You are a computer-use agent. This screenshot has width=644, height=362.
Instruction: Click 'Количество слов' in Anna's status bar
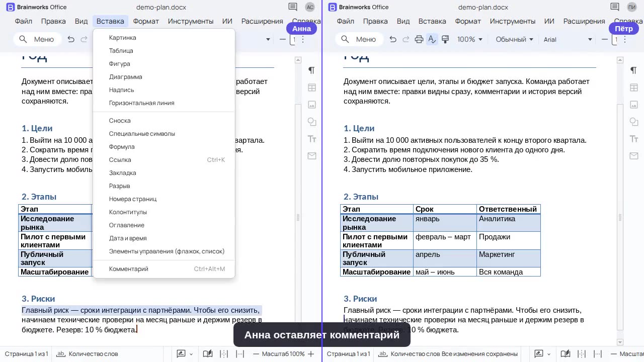click(88, 354)
